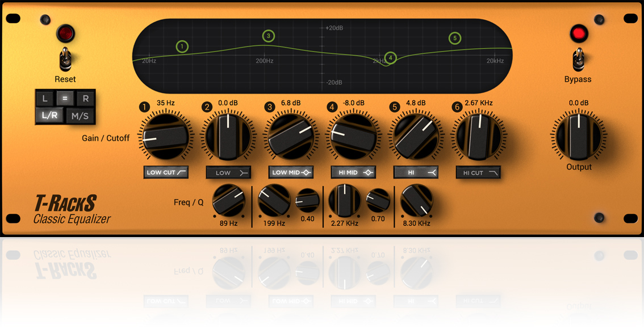644x329 pixels.
Task: Click the stereo link equals button
Action: coord(64,98)
